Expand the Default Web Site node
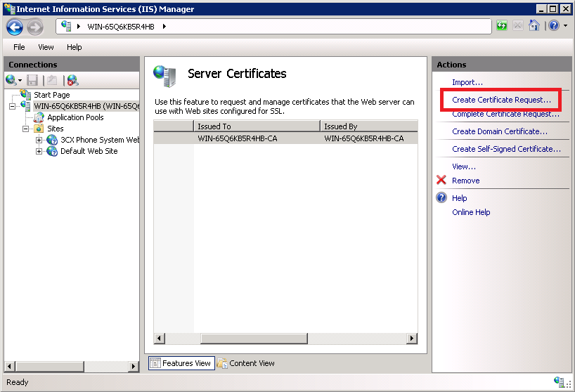This screenshot has width=575, height=392. coord(39,151)
